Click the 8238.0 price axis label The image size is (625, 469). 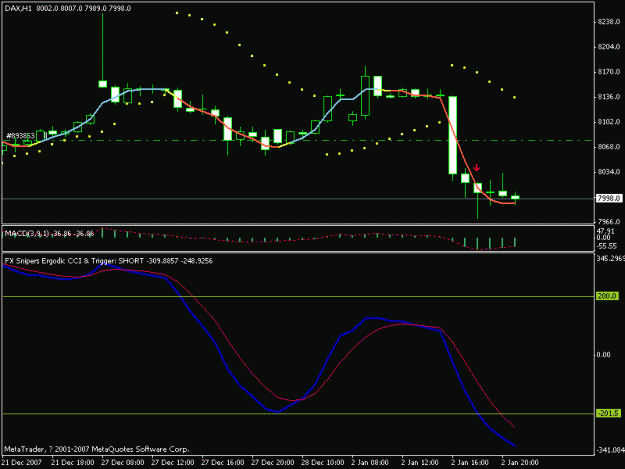click(609, 22)
